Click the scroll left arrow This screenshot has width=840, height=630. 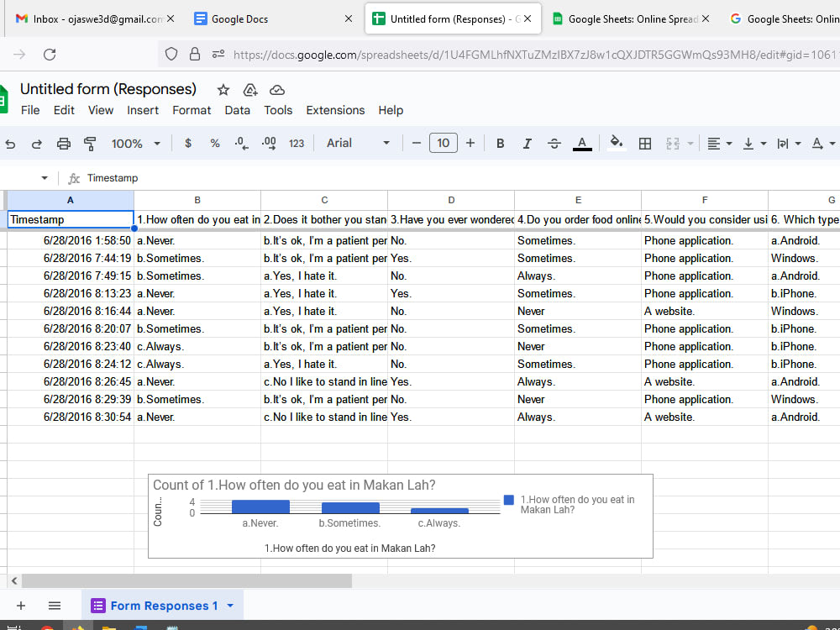[14, 580]
